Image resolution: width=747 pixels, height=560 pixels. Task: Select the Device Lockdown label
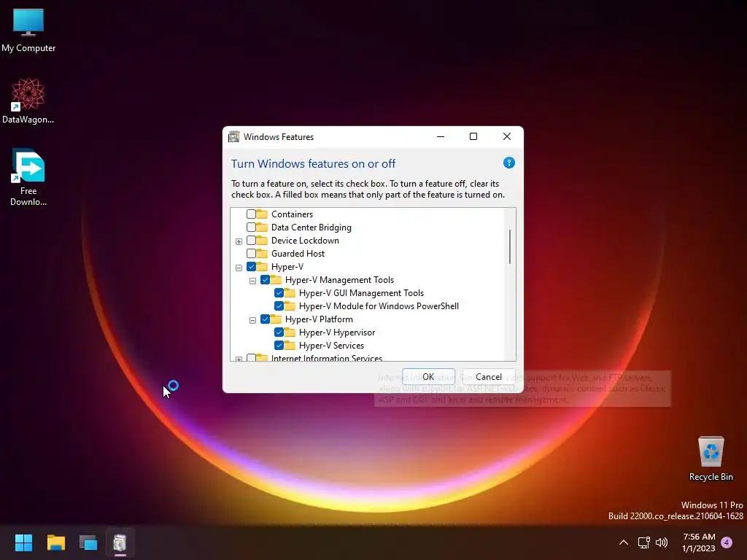pyautogui.click(x=305, y=241)
